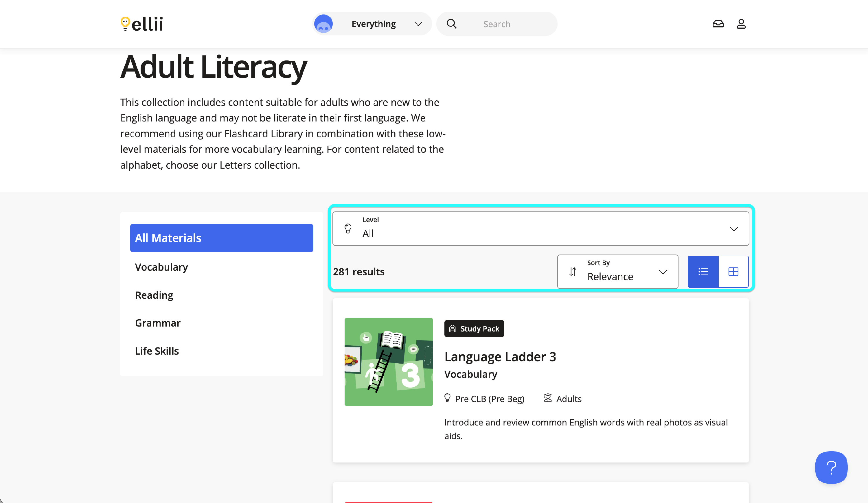Viewport: 868px width, 503px height.
Task: Click the ellii logo
Action: point(141,24)
